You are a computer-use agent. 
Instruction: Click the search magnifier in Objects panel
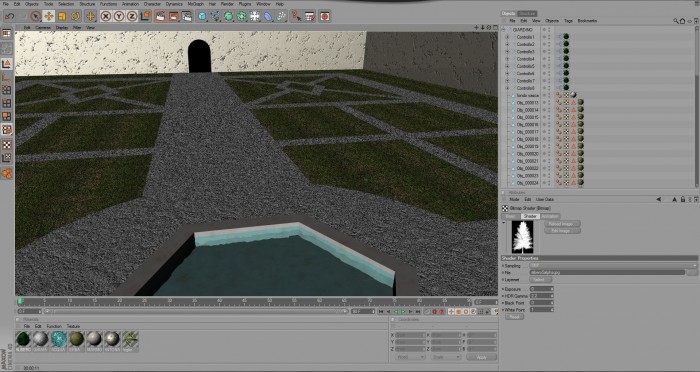(x=676, y=21)
